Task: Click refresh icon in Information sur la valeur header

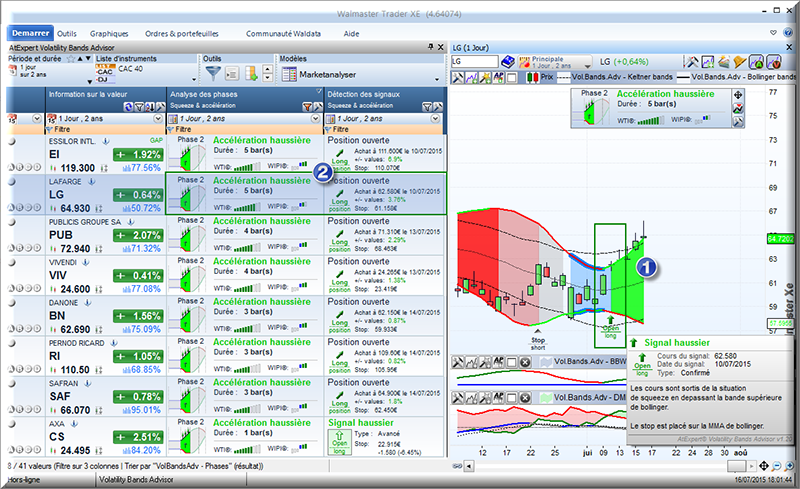Action: pyautogui.click(x=128, y=106)
